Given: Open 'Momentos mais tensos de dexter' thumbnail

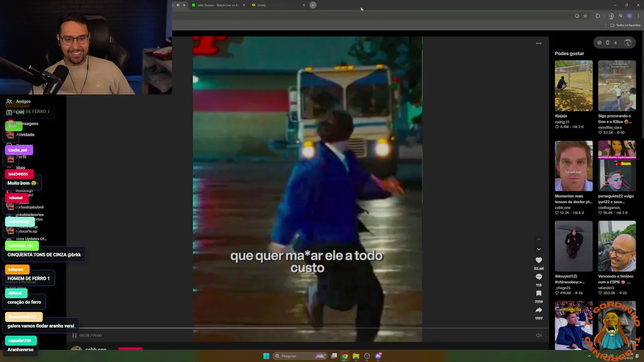Looking at the screenshot, I should 574,166.
